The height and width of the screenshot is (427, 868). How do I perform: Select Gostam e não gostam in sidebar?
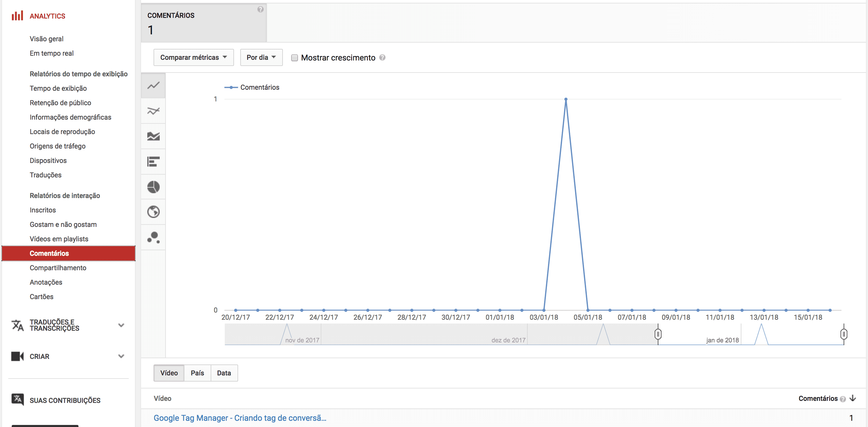63,224
